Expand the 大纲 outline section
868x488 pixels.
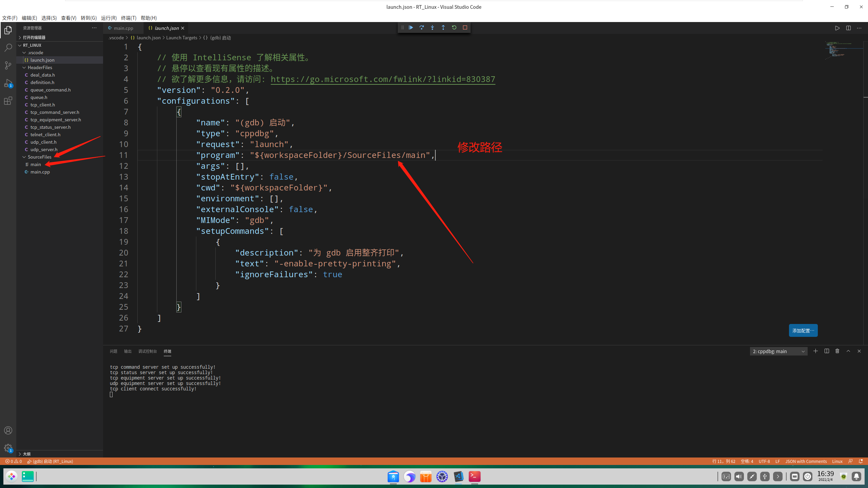pos(27,454)
